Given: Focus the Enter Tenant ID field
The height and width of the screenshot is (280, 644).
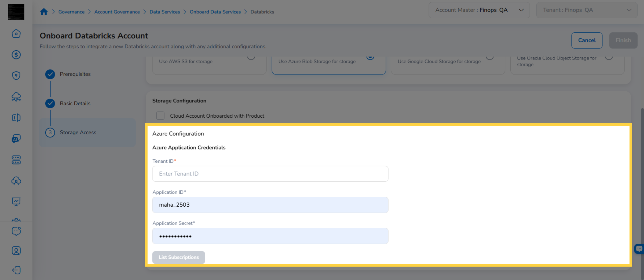Looking at the screenshot, I should tap(270, 174).
